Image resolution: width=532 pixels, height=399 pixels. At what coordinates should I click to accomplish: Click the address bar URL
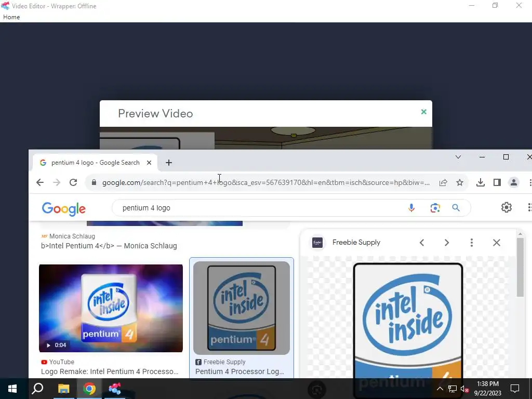[266, 182]
